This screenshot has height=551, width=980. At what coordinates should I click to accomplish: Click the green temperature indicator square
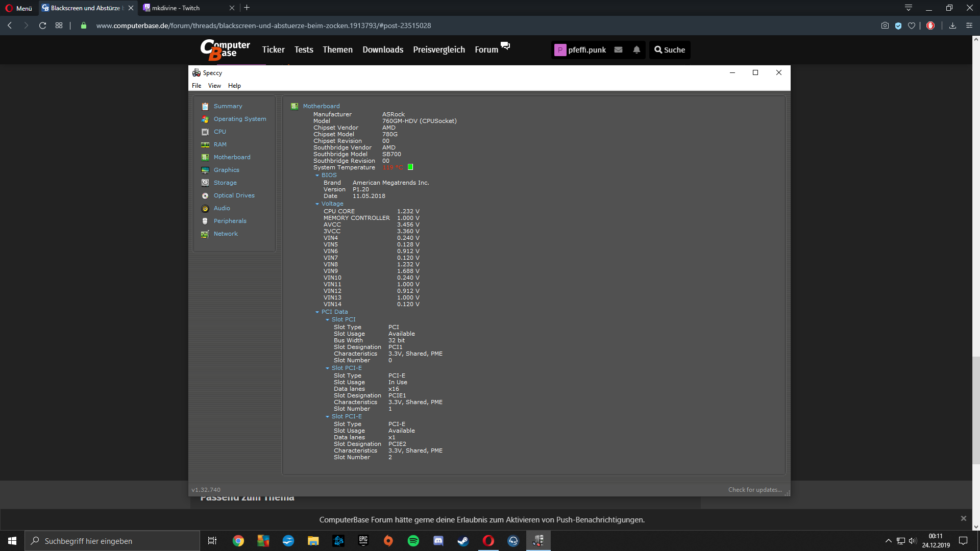click(410, 167)
